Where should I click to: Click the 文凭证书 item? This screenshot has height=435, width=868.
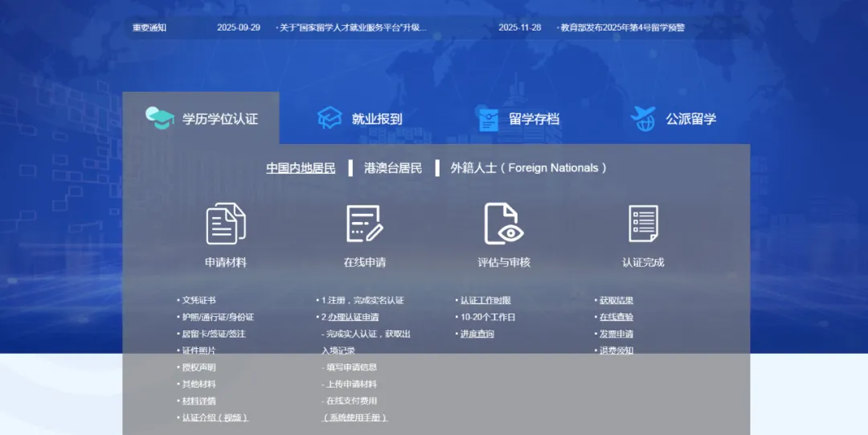coord(199,301)
